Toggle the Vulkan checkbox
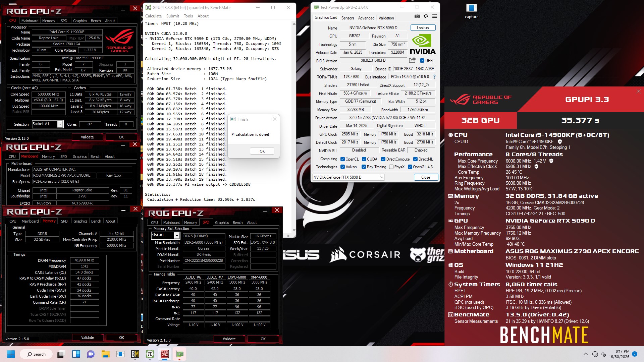The height and width of the screenshot is (362, 644). click(x=342, y=167)
